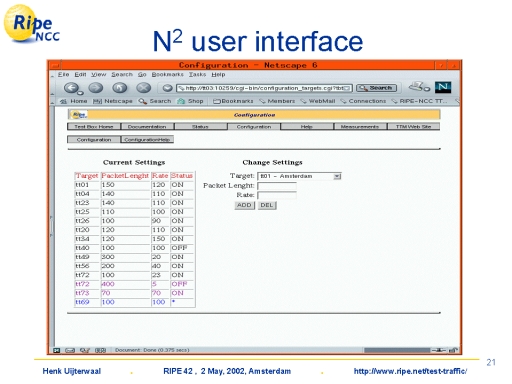Open the Documentation page button
This screenshot has height=384, width=512.
[x=147, y=127]
